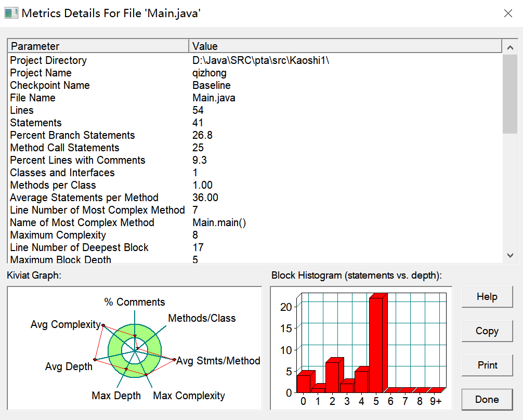Viewport: 523px width, 420px height.
Task: Click the Parameter column header
Action: coord(98,46)
